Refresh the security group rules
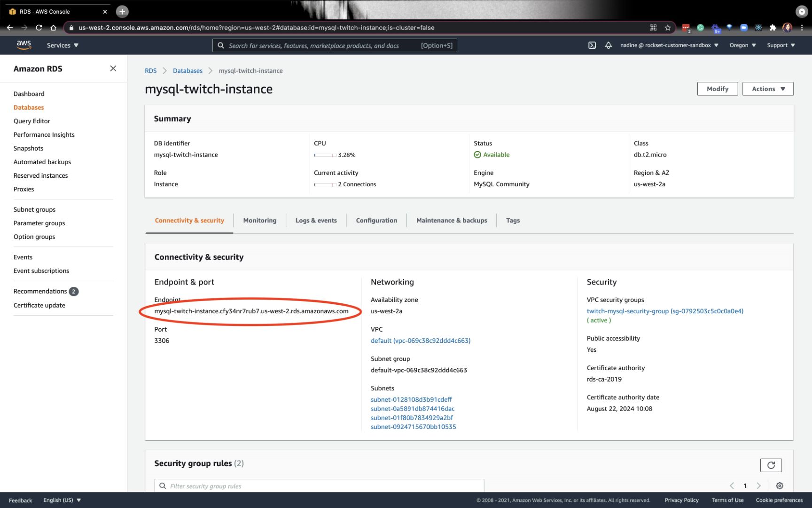812x508 pixels. point(771,465)
